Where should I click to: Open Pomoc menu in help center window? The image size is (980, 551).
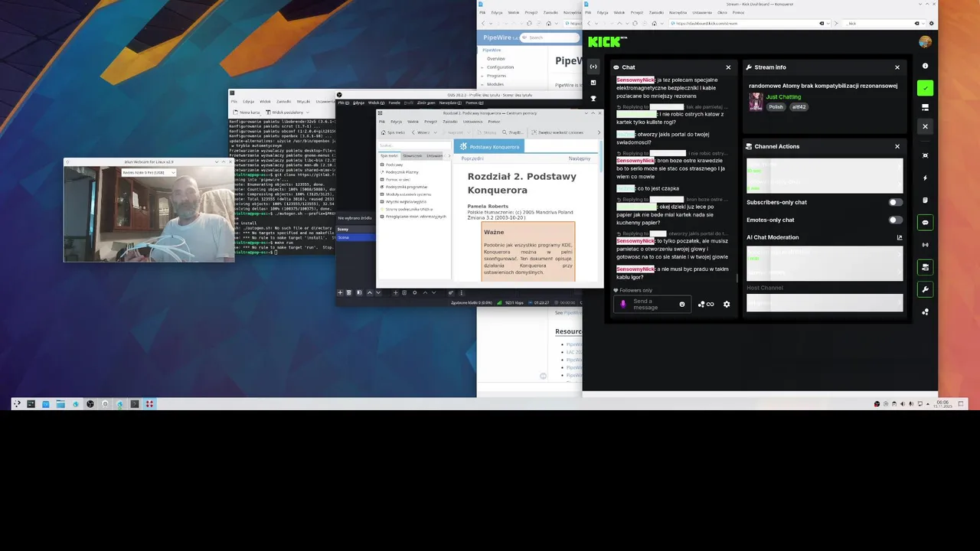click(x=494, y=121)
